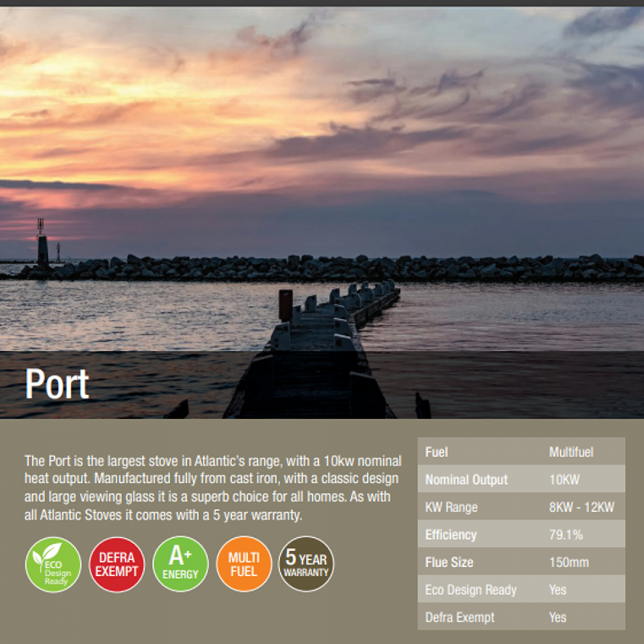Click the KW Range label

[x=451, y=507]
